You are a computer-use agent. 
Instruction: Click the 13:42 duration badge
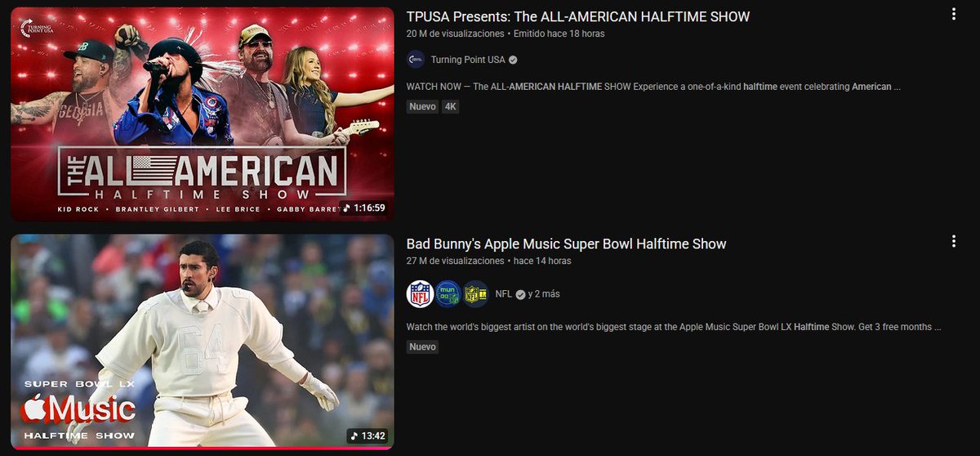click(x=367, y=436)
